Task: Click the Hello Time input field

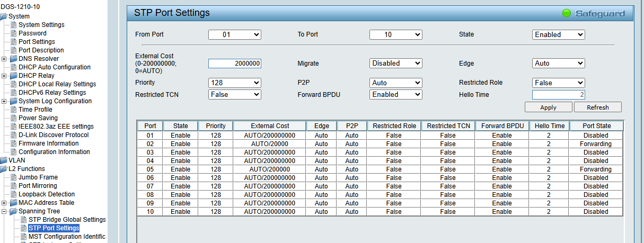Action: point(558,94)
